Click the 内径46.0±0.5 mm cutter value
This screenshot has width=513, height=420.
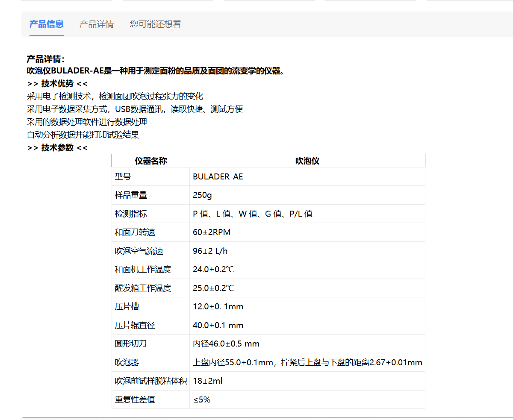click(226, 344)
